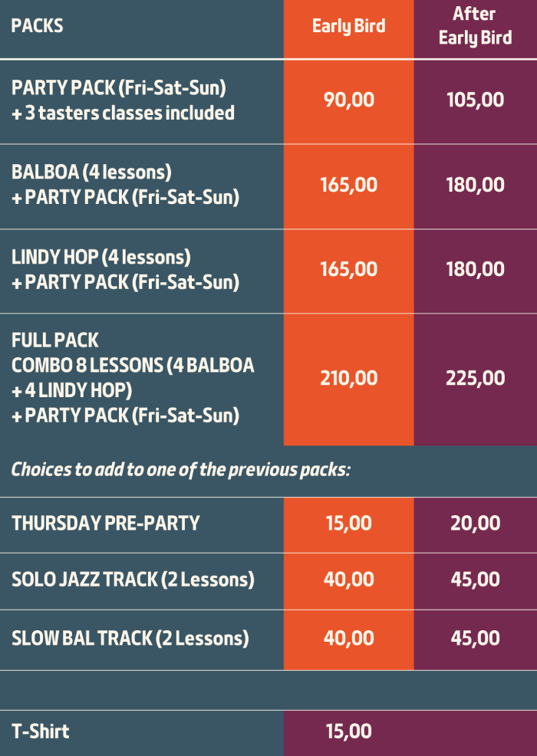Viewport: 537px width, 756px height.
Task: Click the Party Pack 90,00 early price
Action: coord(348,100)
